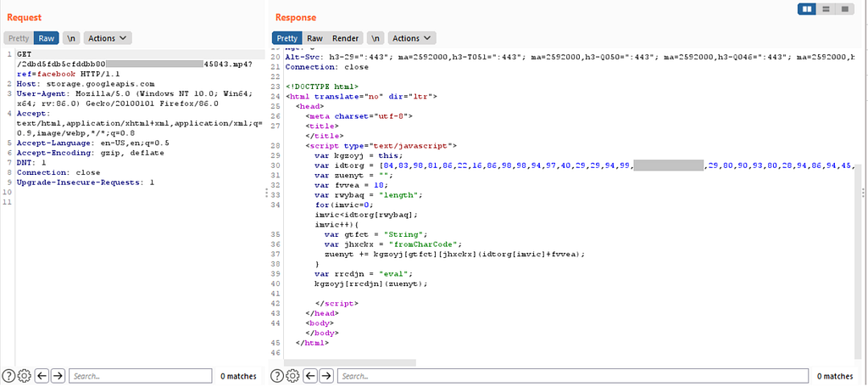Click the Request search input field
Viewport: 868px width, 387px height.
(140, 376)
